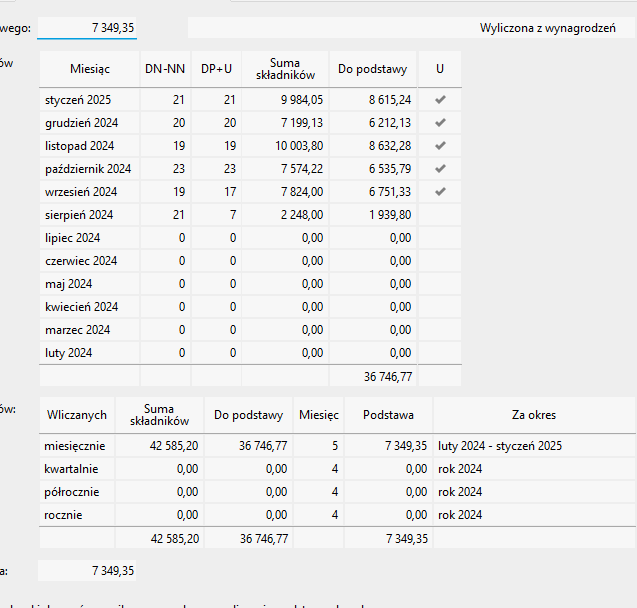Click the DP+U column header

tap(216, 69)
